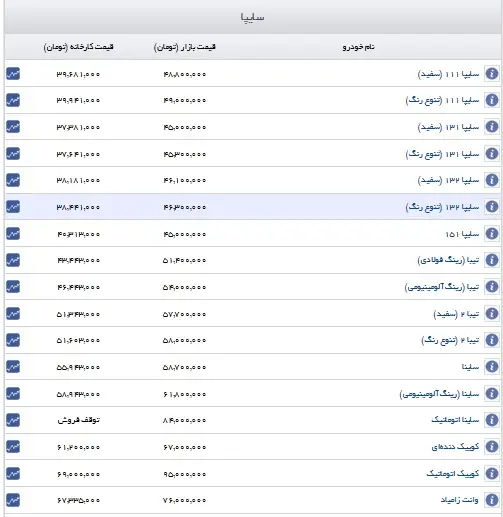Open the سایپا 131 (سفید) car link
Image resolution: width=503 pixels, height=517 pixels.
click(x=448, y=127)
